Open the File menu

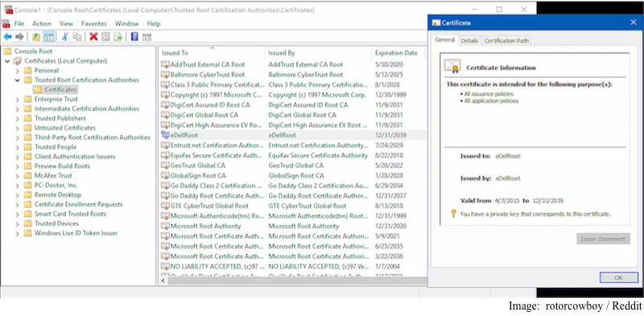tap(19, 23)
